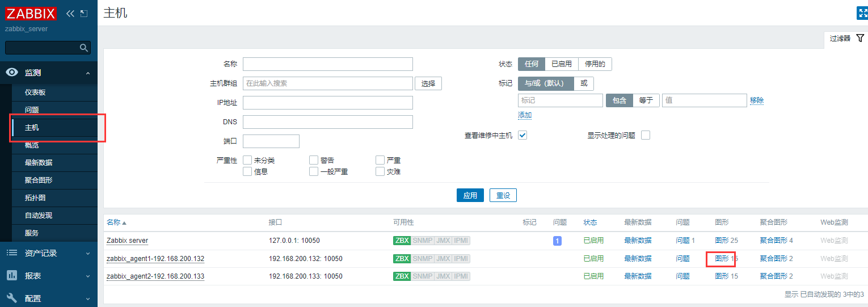Viewport: 868px width, 307px height.
Task: Select 停用的 status option
Action: (595, 64)
